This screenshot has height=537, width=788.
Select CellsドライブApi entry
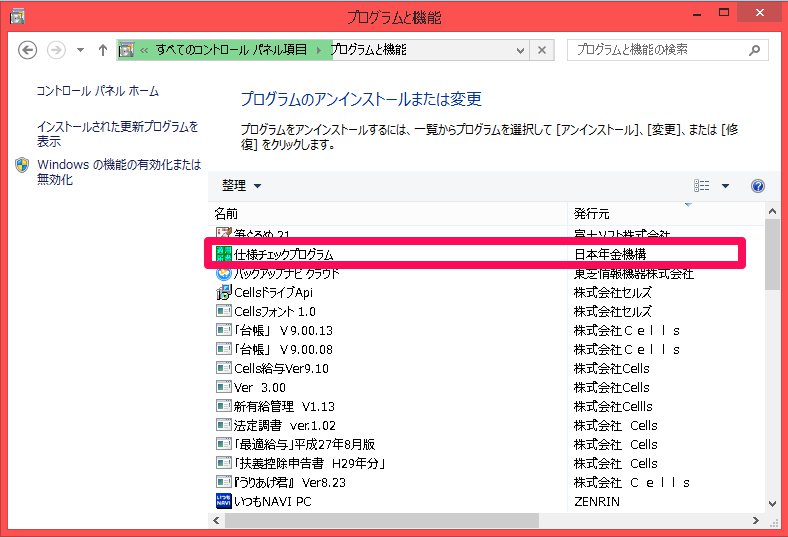coord(273,292)
